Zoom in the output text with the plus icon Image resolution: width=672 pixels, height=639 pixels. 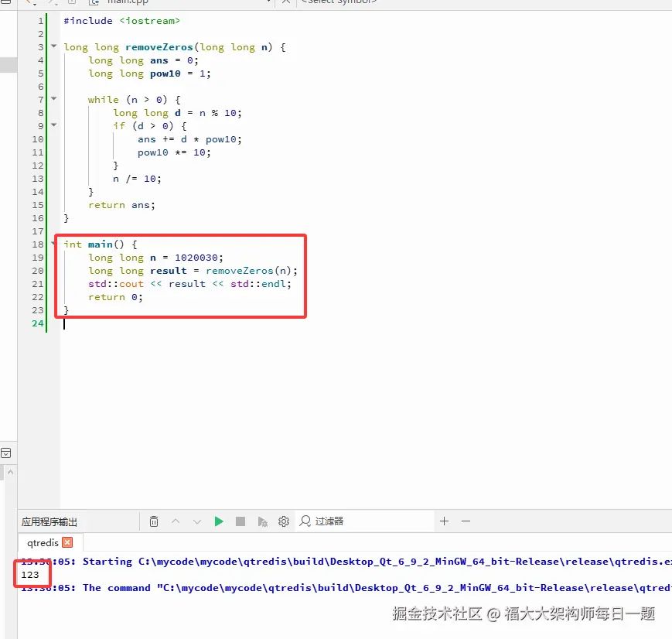(x=445, y=521)
